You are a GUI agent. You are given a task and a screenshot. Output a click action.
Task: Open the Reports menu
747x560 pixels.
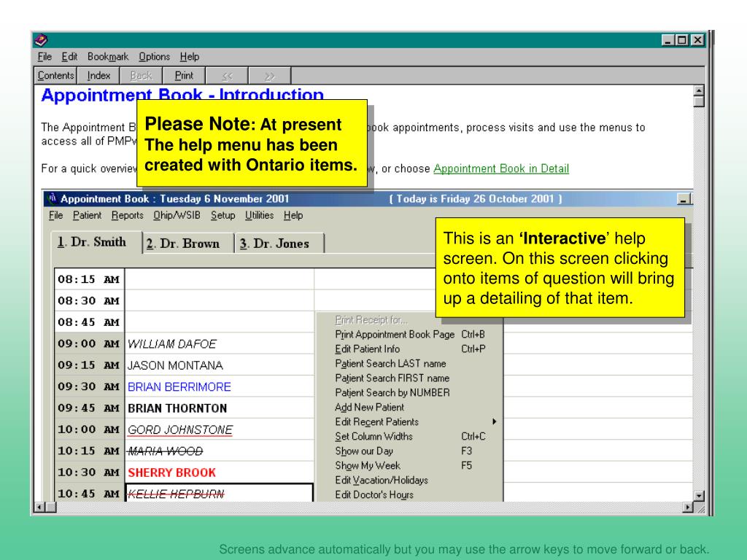pyautogui.click(x=127, y=215)
